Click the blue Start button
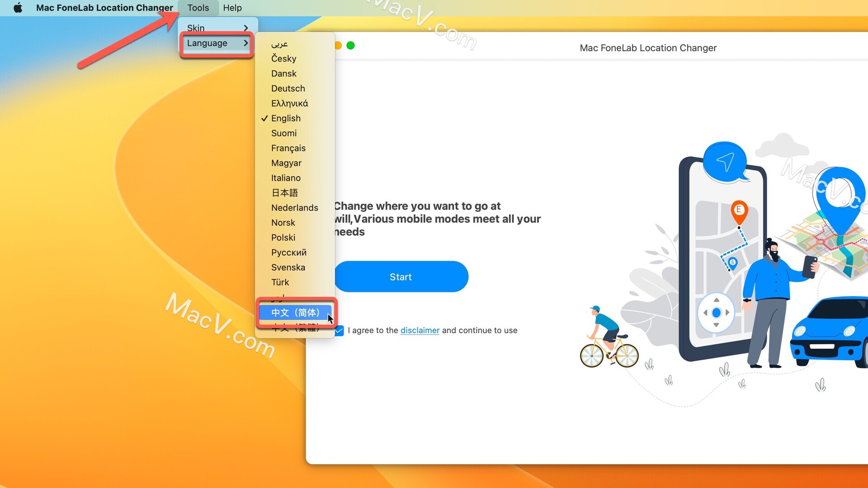Image resolution: width=868 pixels, height=488 pixels. click(401, 277)
